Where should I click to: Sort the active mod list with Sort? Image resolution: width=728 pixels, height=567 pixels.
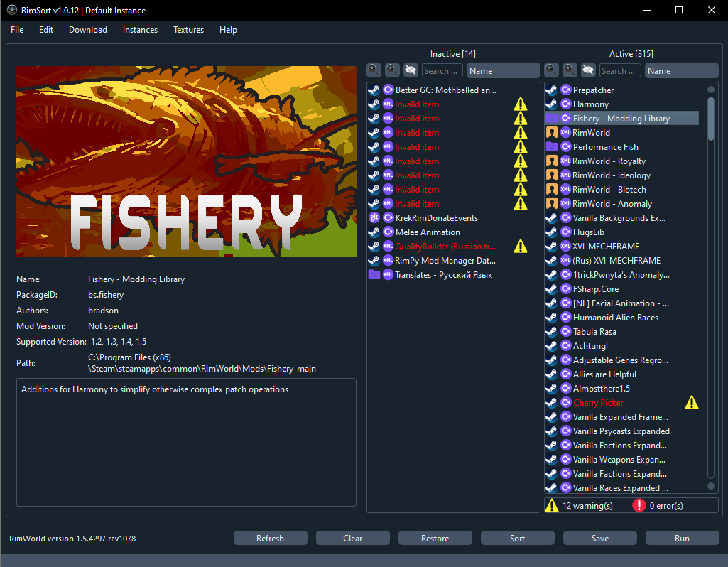point(517,538)
